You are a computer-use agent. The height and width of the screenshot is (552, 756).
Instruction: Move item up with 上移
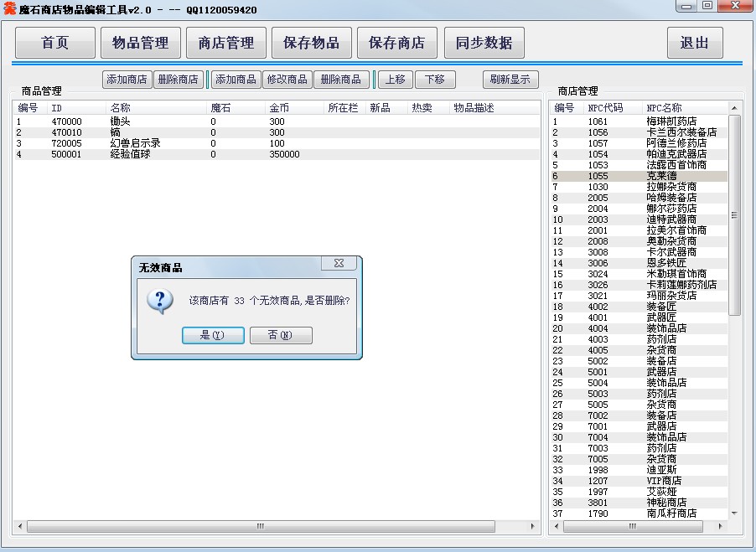coord(393,80)
